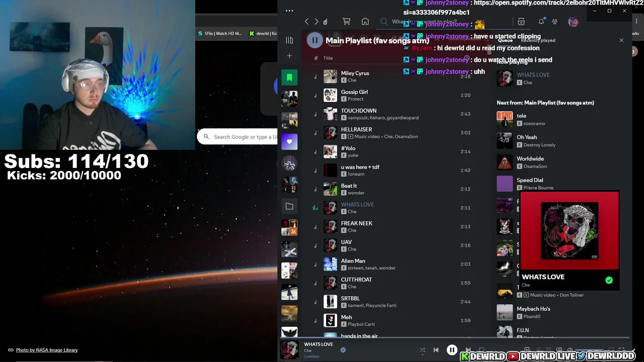Click WHATS LOVE popup album cover

point(570,231)
